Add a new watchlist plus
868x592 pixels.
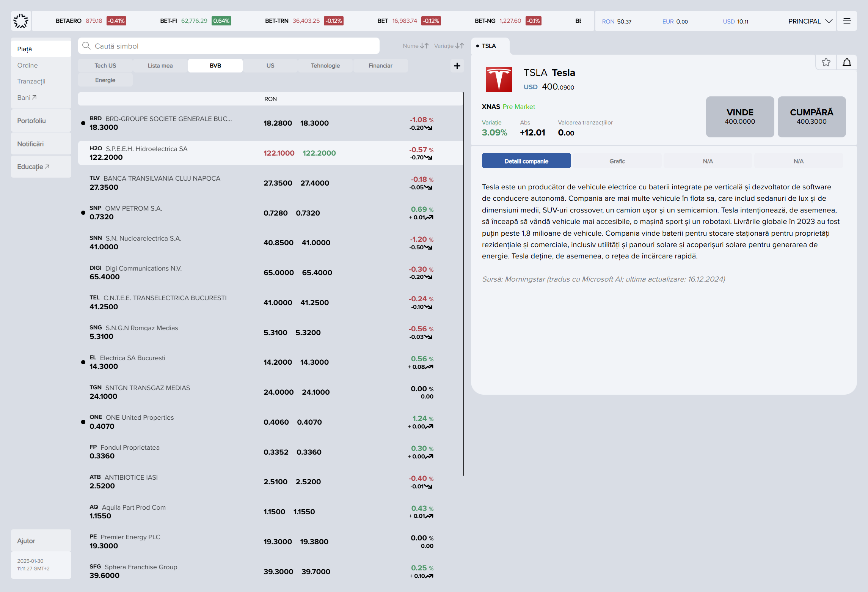457,66
